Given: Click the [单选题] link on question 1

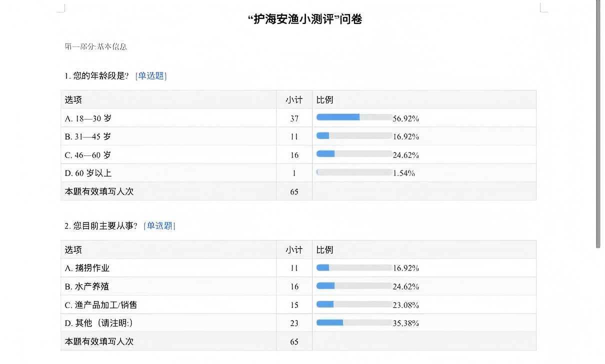Looking at the screenshot, I should [x=151, y=76].
